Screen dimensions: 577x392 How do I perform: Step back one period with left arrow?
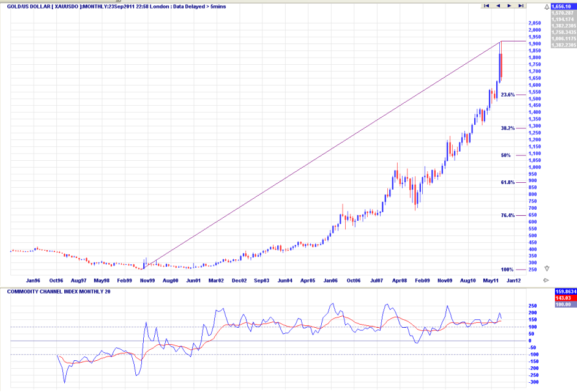point(498,6)
